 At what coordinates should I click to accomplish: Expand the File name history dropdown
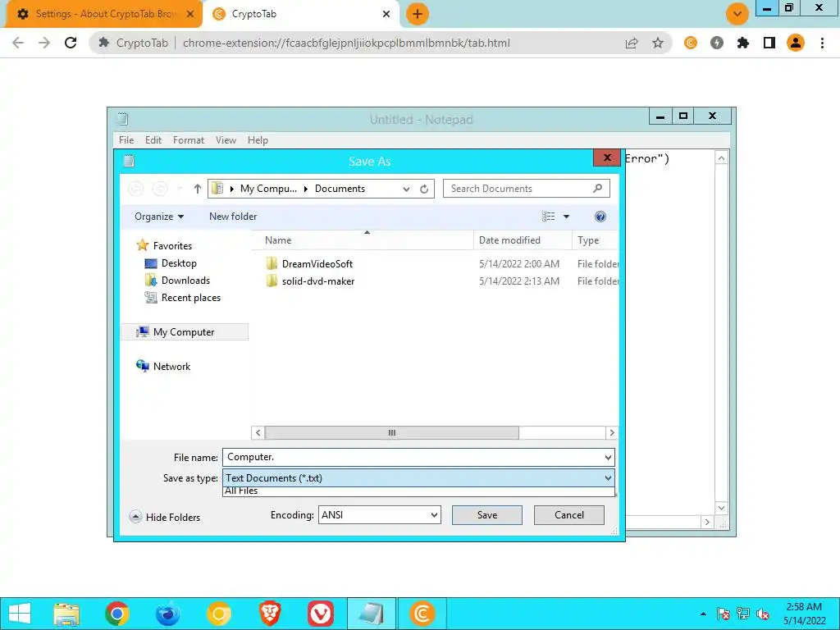(608, 458)
